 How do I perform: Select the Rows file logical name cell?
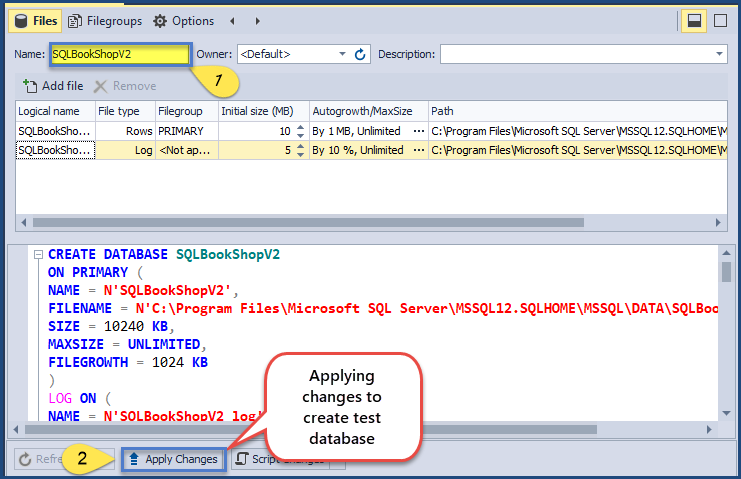coord(55,131)
